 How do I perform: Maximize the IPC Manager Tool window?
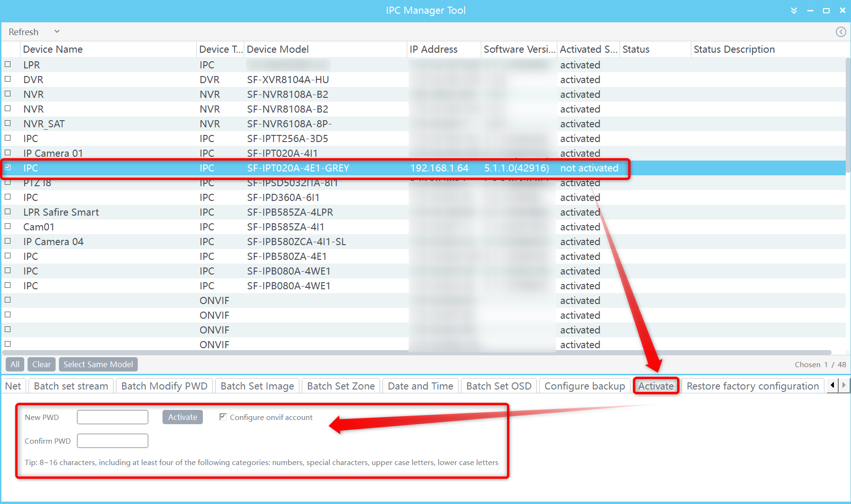tap(826, 10)
